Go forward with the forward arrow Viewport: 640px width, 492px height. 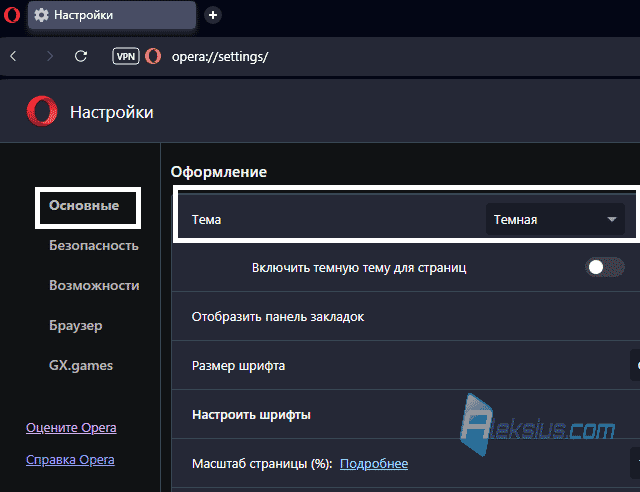tap(49, 56)
